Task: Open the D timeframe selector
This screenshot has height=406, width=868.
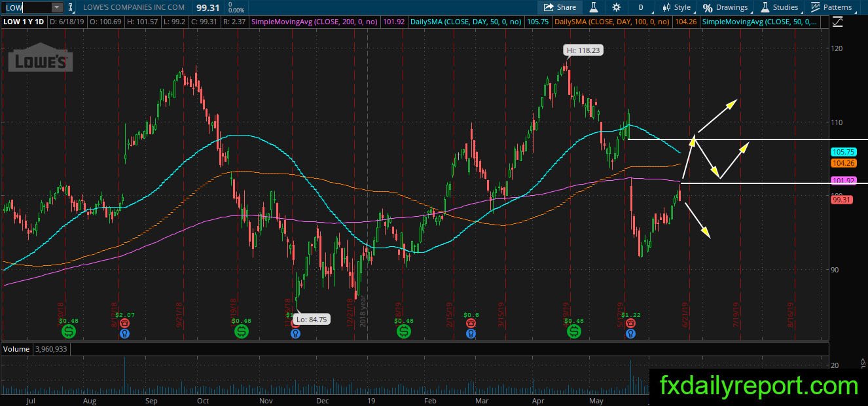Action: pyautogui.click(x=641, y=7)
